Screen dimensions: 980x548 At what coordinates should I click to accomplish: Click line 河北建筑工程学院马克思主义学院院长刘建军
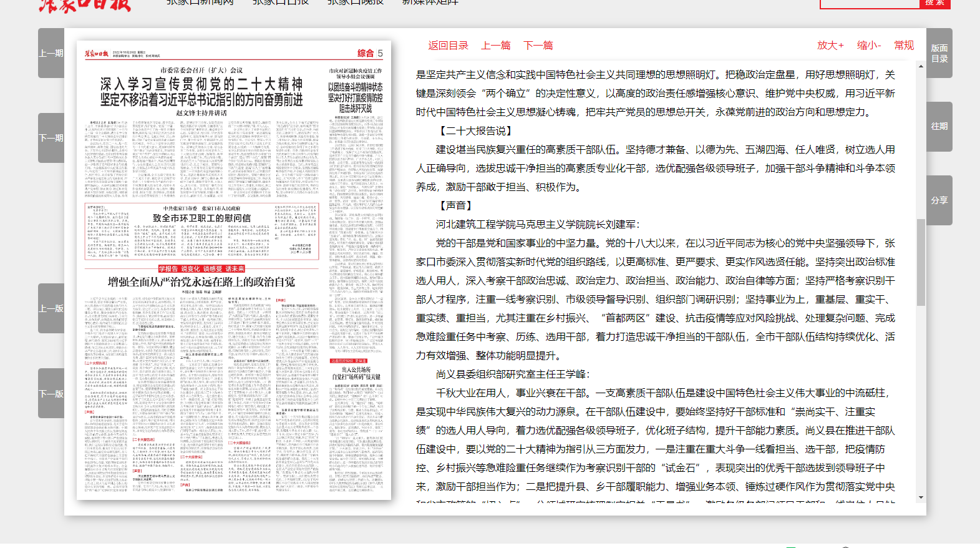538,225
